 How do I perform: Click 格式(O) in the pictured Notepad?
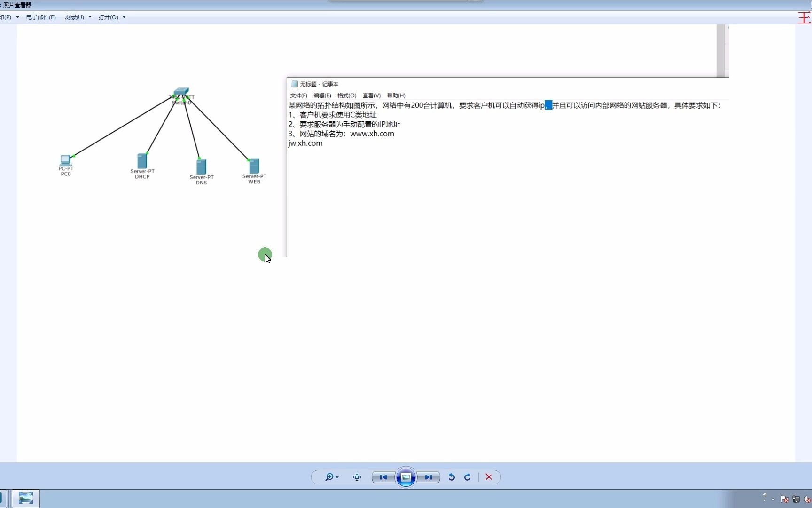347,95
